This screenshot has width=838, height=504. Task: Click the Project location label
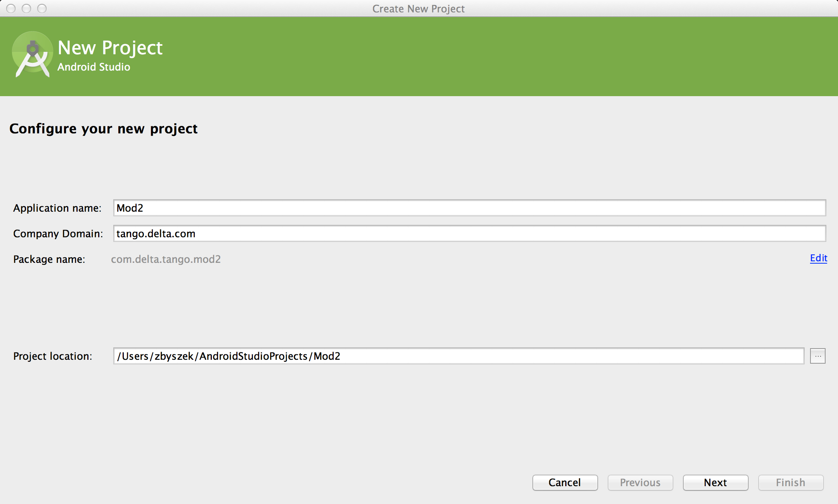(x=53, y=356)
